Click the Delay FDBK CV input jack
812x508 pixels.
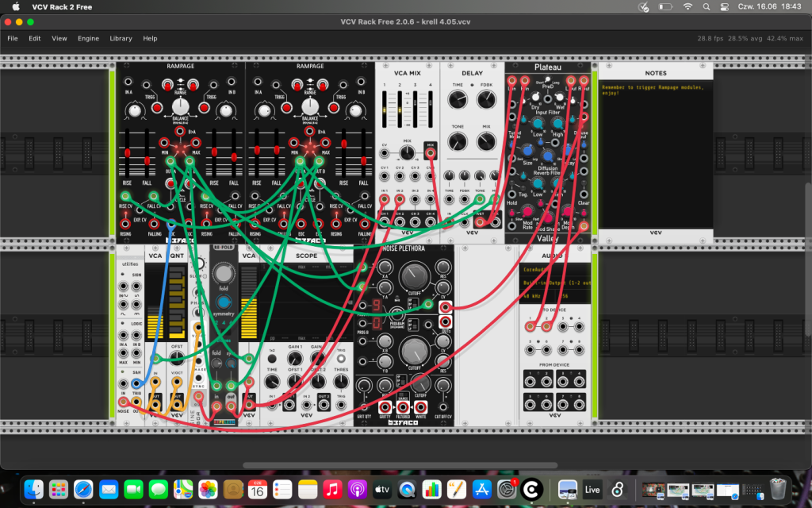tap(465, 199)
